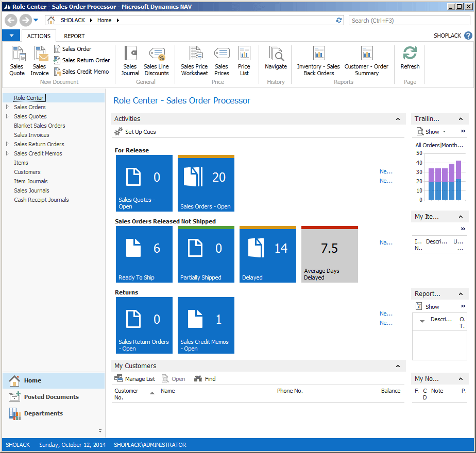Open the navigation history dropdown arrow
Viewport: 476px width, 453px height.
(36, 20)
